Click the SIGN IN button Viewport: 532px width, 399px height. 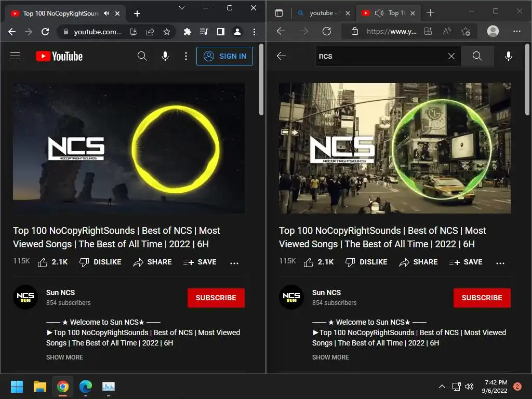224,56
